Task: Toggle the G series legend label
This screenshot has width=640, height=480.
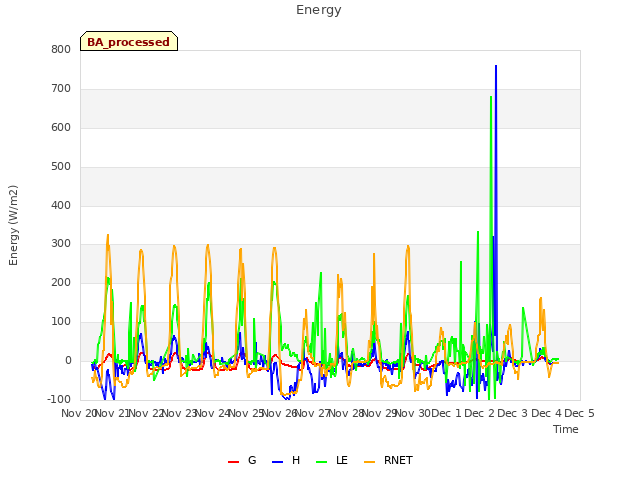Action: click(252, 460)
